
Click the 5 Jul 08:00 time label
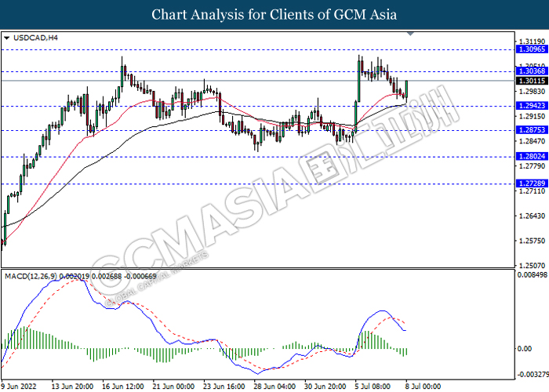pos(373,387)
